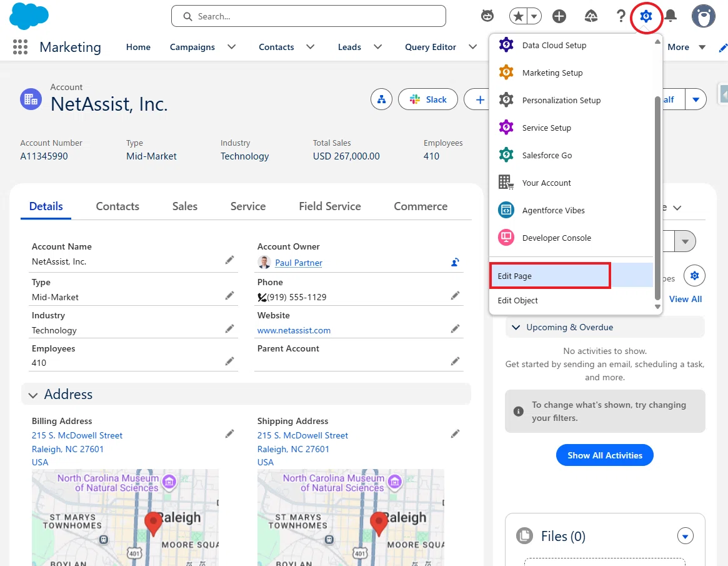The height and width of the screenshot is (566, 728).
Task: Select Data Cloud Setup menu item
Action: coord(572,45)
